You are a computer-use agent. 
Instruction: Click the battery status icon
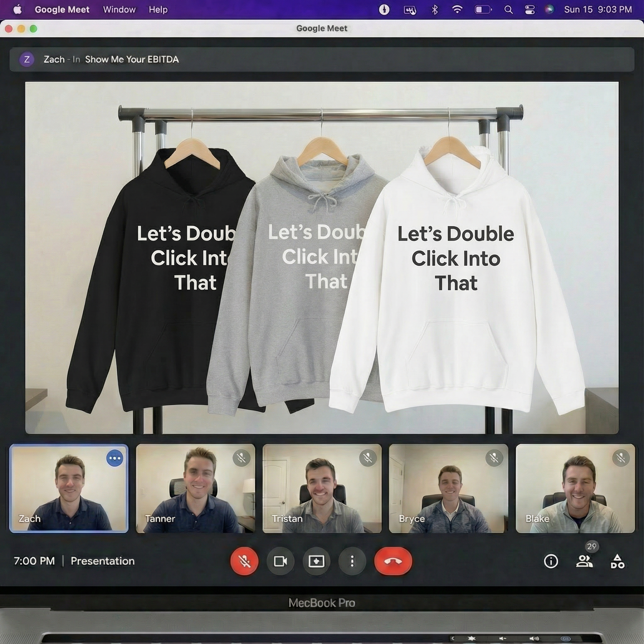point(483,10)
